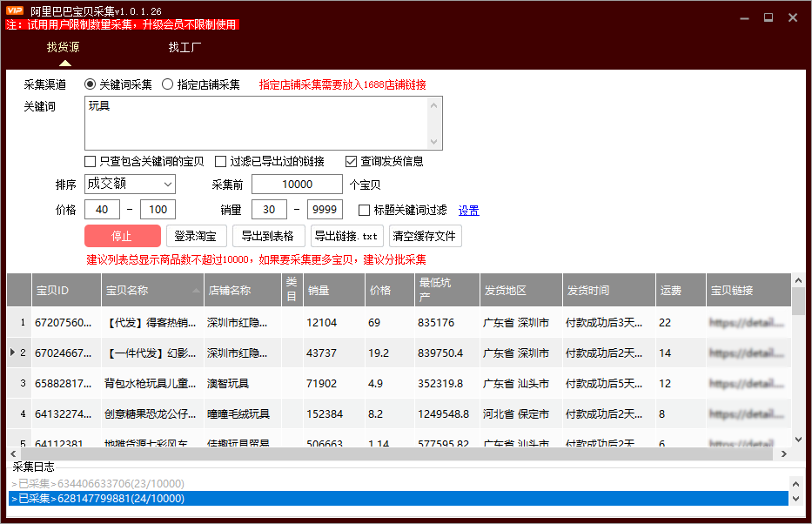The height and width of the screenshot is (524, 812).
Task: Click the 导出到表格 button
Action: [x=269, y=236]
